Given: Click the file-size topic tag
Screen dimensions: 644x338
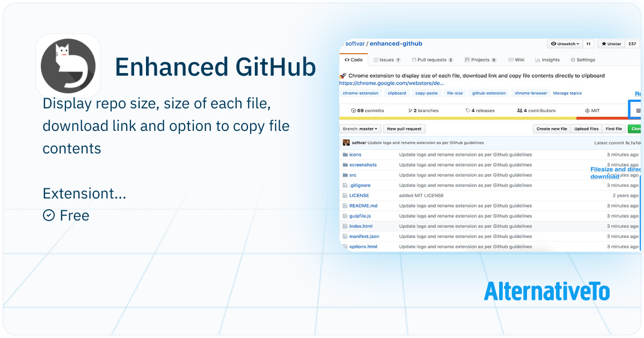Looking at the screenshot, I should (x=455, y=93).
